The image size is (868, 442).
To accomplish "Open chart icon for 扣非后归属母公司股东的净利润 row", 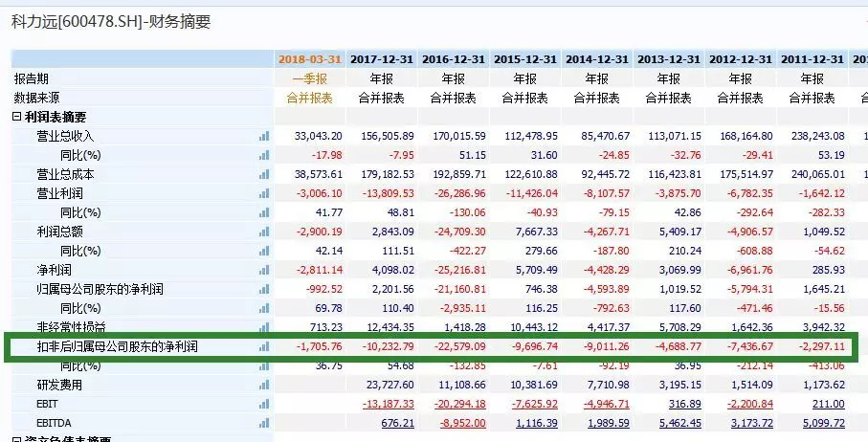I will 264,347.
